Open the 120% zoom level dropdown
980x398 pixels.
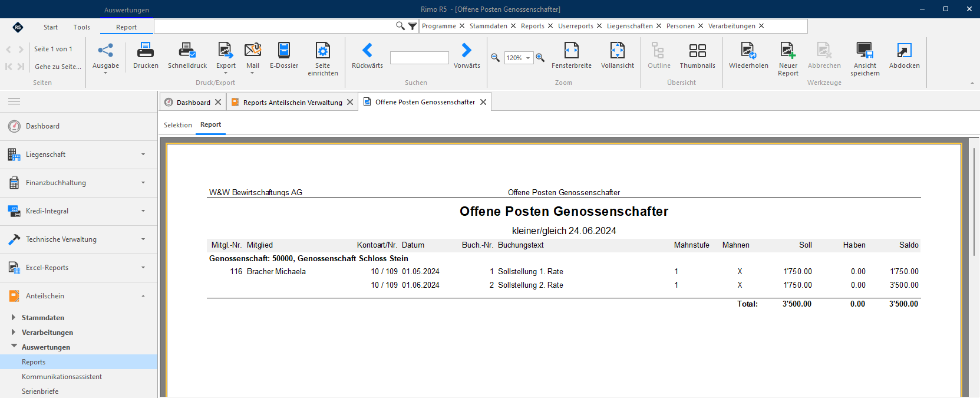528,58
